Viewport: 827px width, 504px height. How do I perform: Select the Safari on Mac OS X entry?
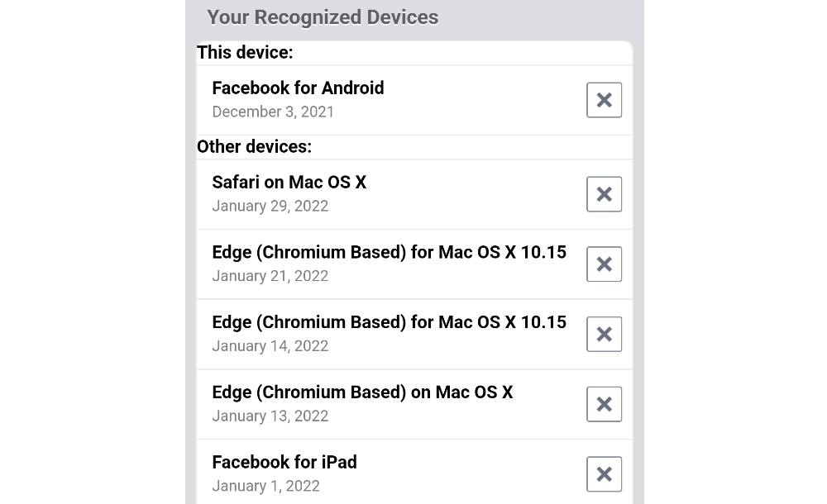point(289,183)
